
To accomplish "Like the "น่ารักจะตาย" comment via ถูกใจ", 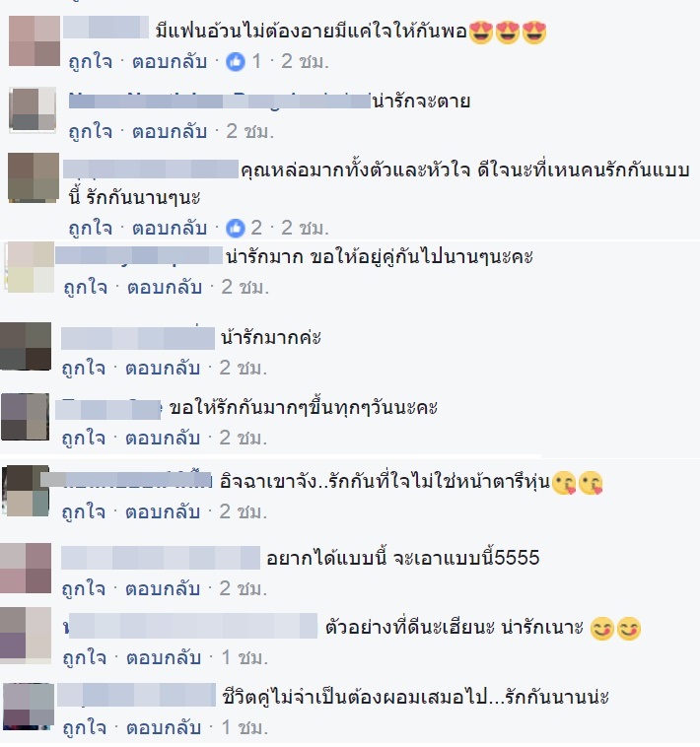I will tap(91, 131).
